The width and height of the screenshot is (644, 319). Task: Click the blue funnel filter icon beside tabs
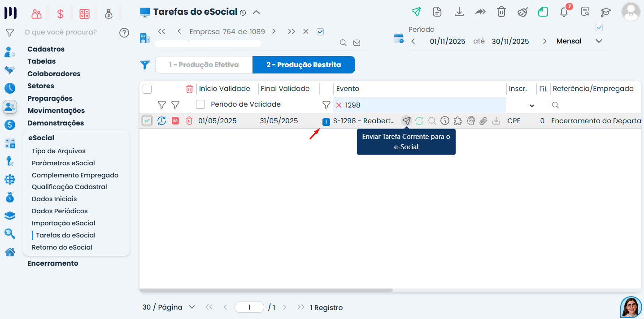(x=145, y=65)
